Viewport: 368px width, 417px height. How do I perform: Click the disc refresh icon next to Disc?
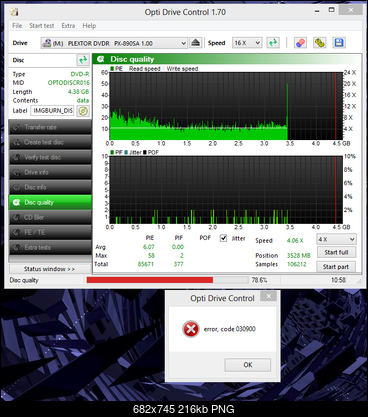tap(83, 60)
